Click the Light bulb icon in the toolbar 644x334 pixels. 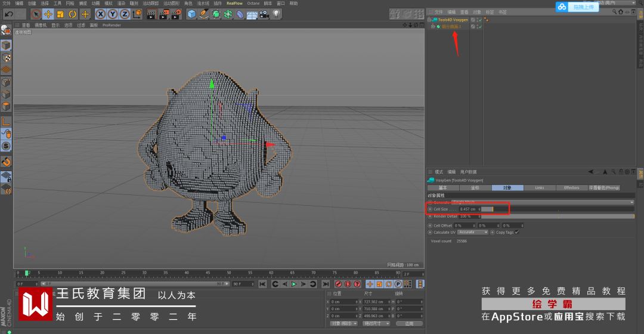coord(275,14)
